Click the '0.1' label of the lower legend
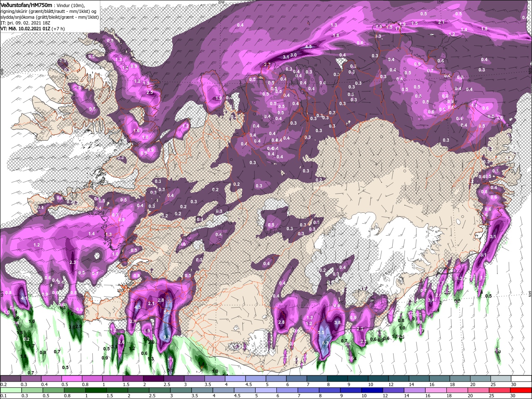532x399 pixels. point(4,396)
